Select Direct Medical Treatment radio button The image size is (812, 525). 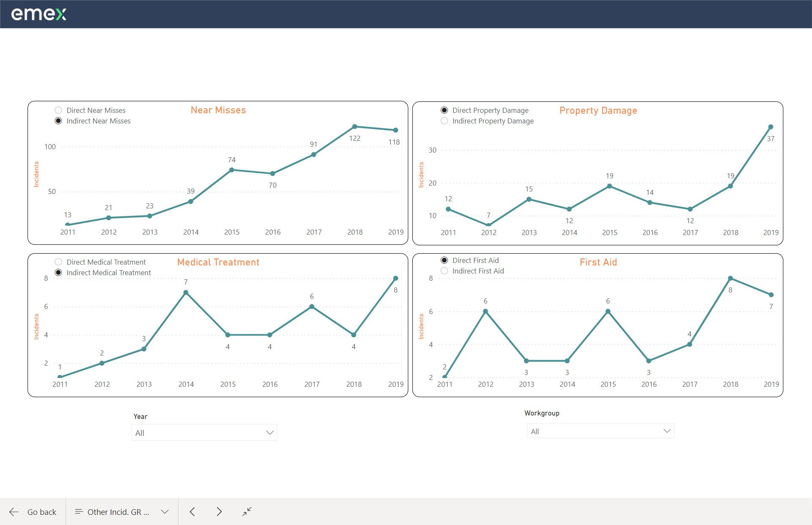[58, 262]
